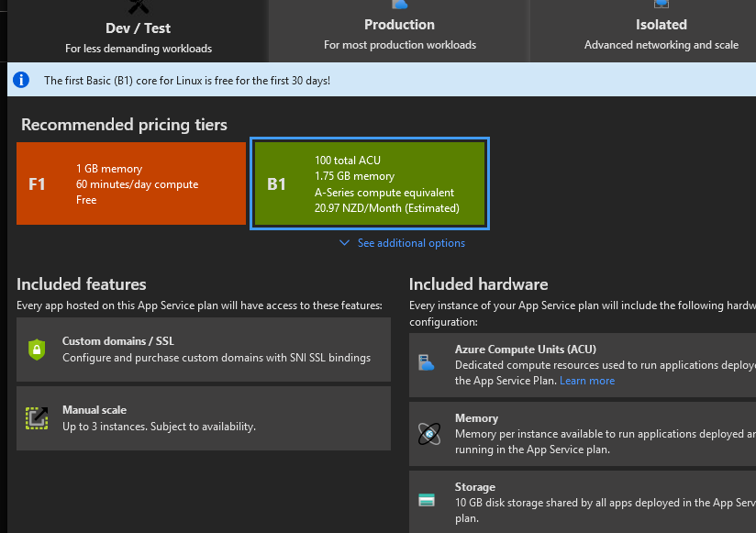756x533 pixels.
Task: Click the 100 total ACU text
Action: [348, 161]
